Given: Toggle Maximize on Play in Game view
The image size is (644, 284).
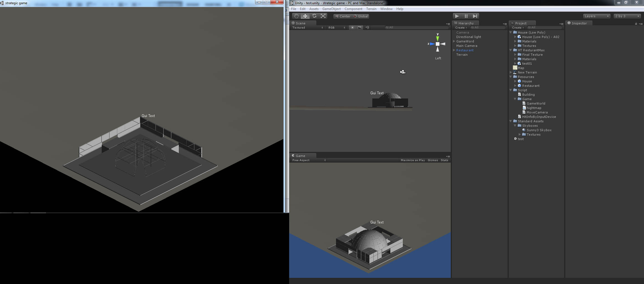Looking at the screenshot, I should (413, 160).
